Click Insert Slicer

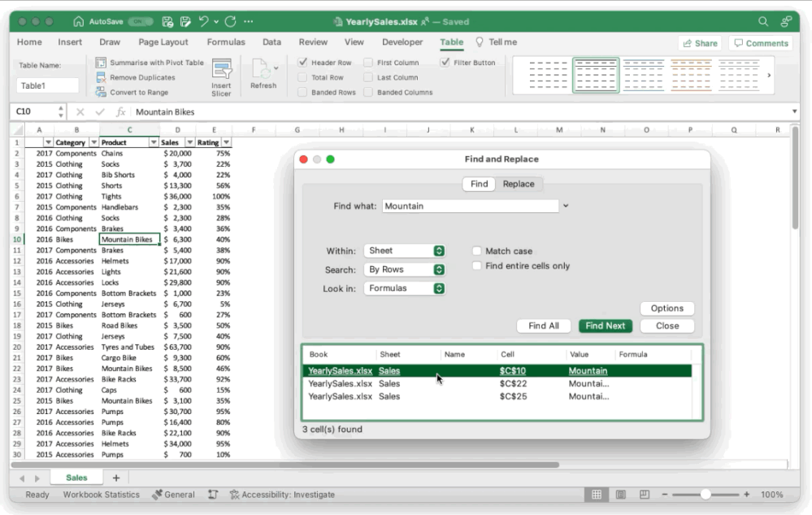pyautogui.click(x=221, y=78)
